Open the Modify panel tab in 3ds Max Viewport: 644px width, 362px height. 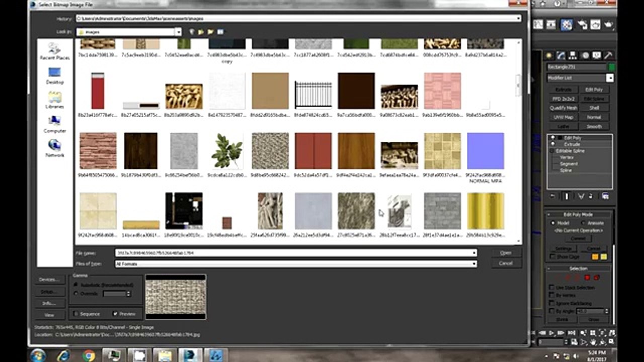[x=561, y=55]
